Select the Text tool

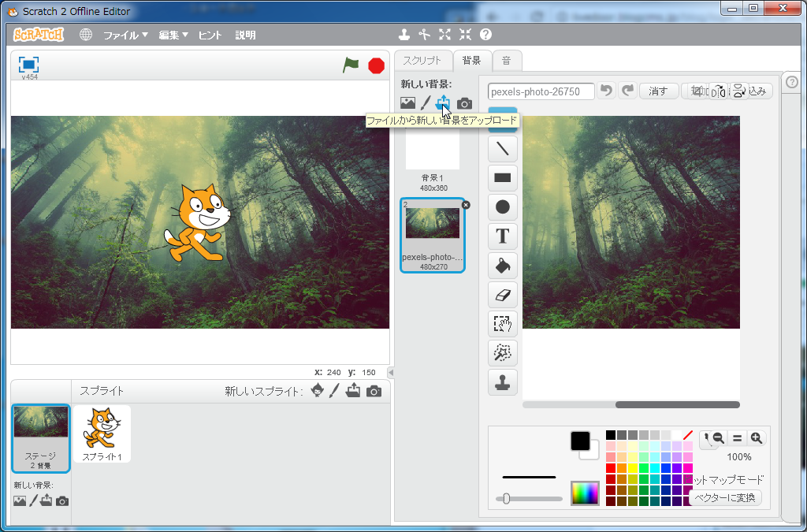pyautogui.click(x=502, y=236)
